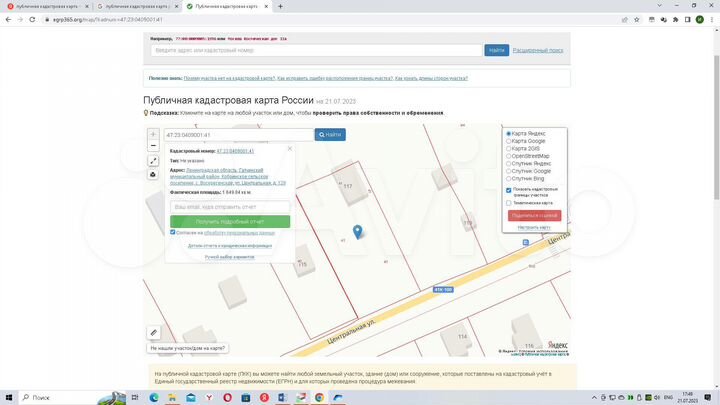Screen dimensions: 720x405
Task: Open File Explorer from taskbar
Action: (x=172, y=397)
